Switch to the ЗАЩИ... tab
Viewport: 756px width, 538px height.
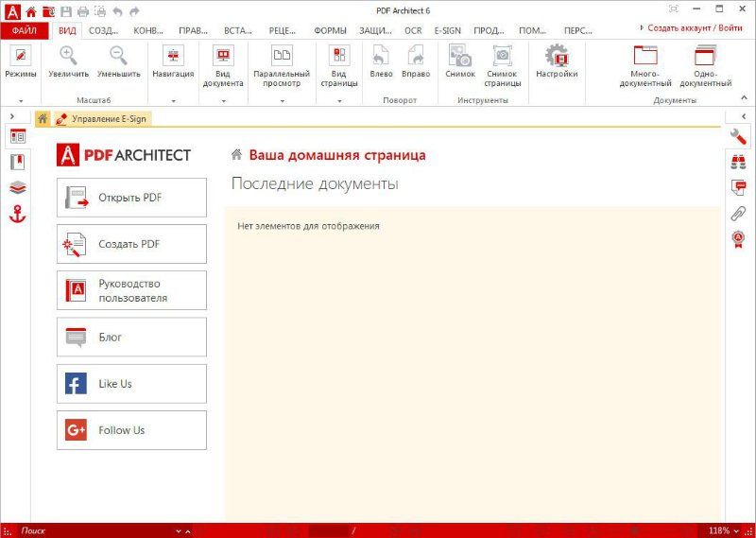coord(375,30)
